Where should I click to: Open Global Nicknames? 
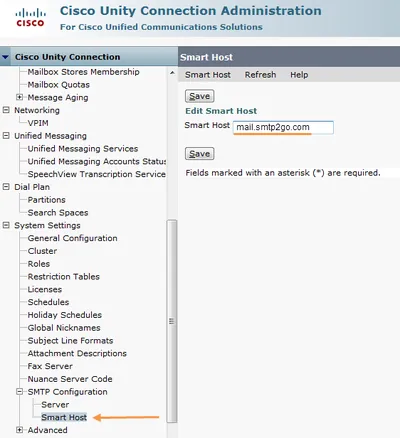[x=64, y=328]
